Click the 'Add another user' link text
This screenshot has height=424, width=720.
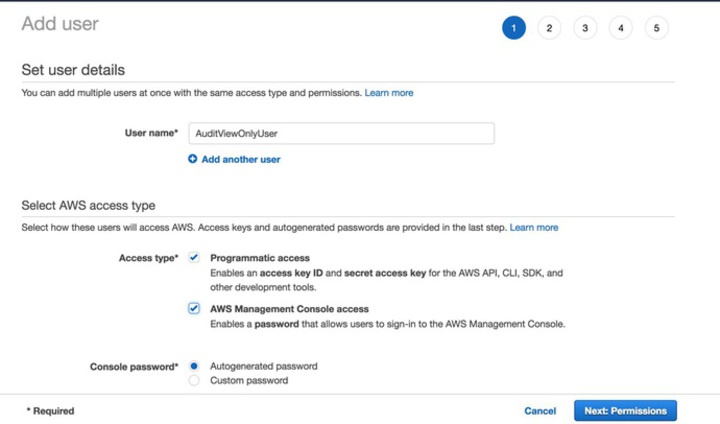pyautogui.click(x=241, y=159)
